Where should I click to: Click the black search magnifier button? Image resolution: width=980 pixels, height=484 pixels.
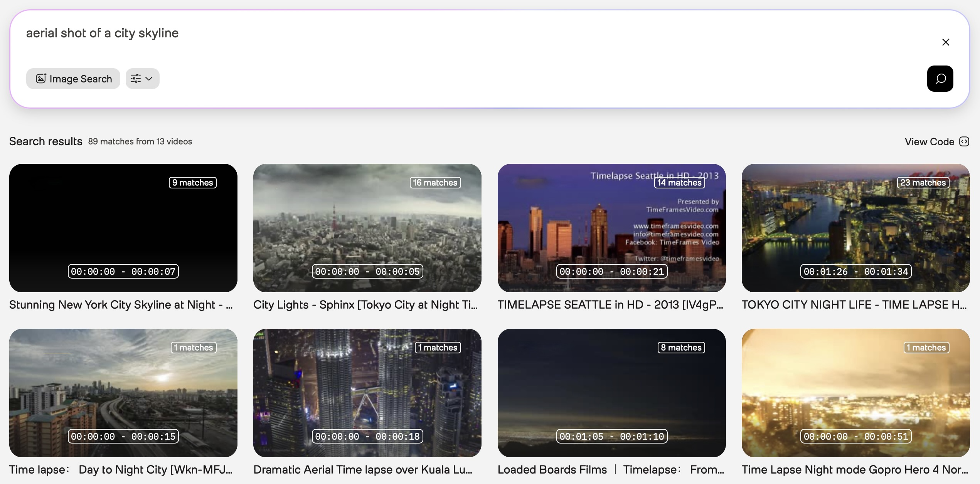(x=940, y=79)
